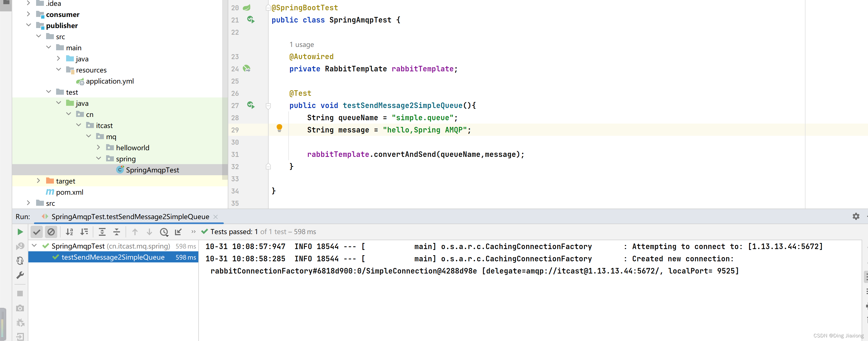The image size is (868, 341).
Task: Open test history clock icon
Action: click(164, 232)
